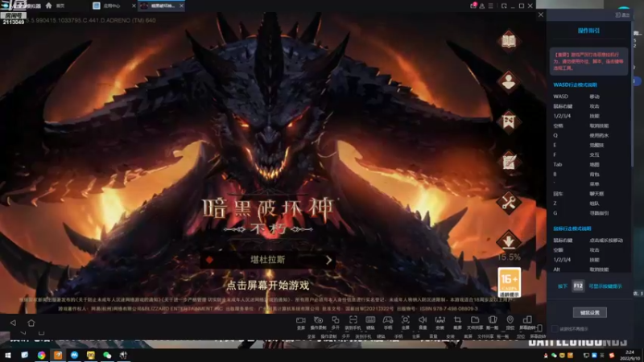Click the 鼠标行走模式说明 heading

[572, 228]
